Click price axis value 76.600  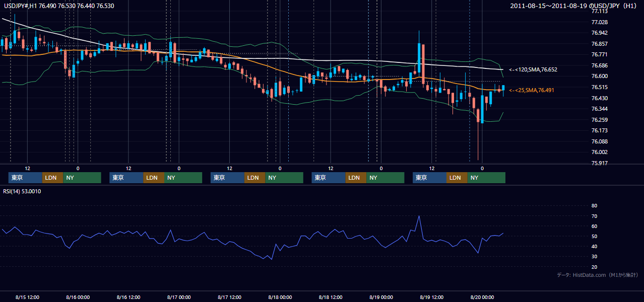pos(599,76)
